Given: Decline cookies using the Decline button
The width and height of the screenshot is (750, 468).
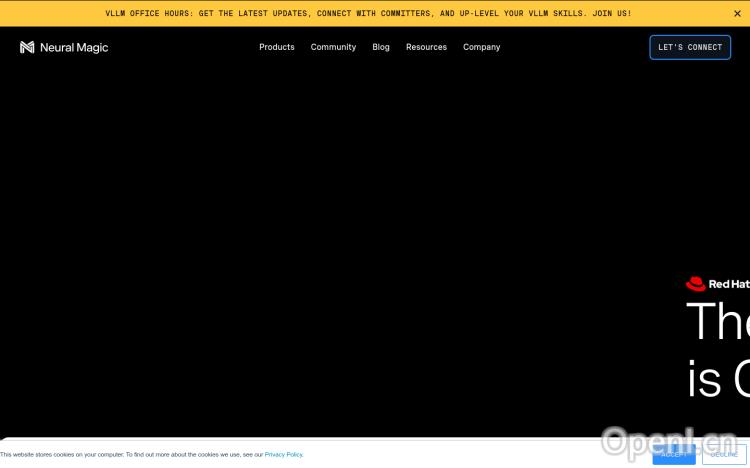Looking at the screenshot, I should pos(724,454).
